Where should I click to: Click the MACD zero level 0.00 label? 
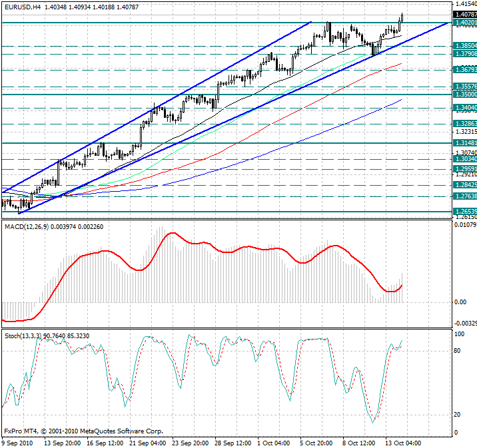pos(460,302)
